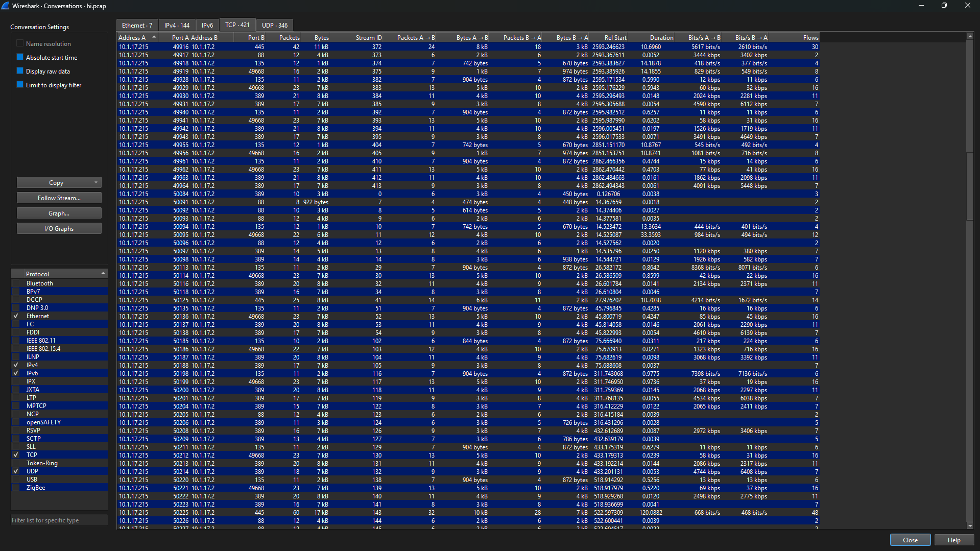
Task: Select the IEEE 802.15.4 protocol row
Action: tap(59, 349)
